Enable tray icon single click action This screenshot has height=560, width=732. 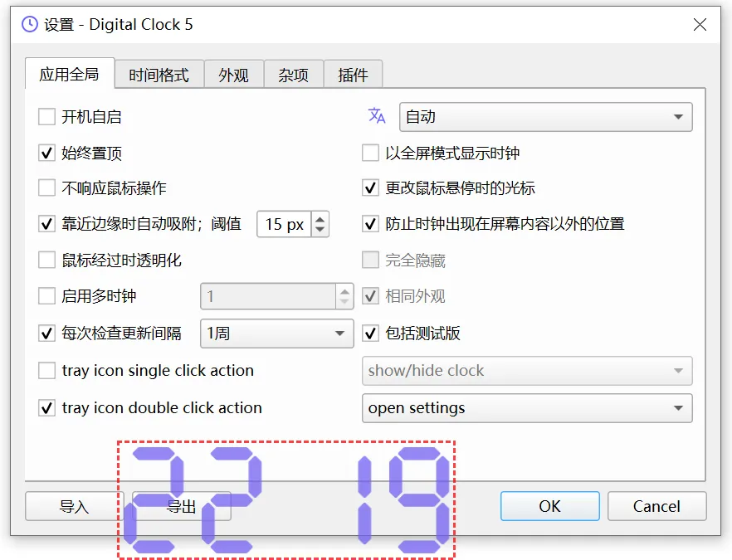46,371
